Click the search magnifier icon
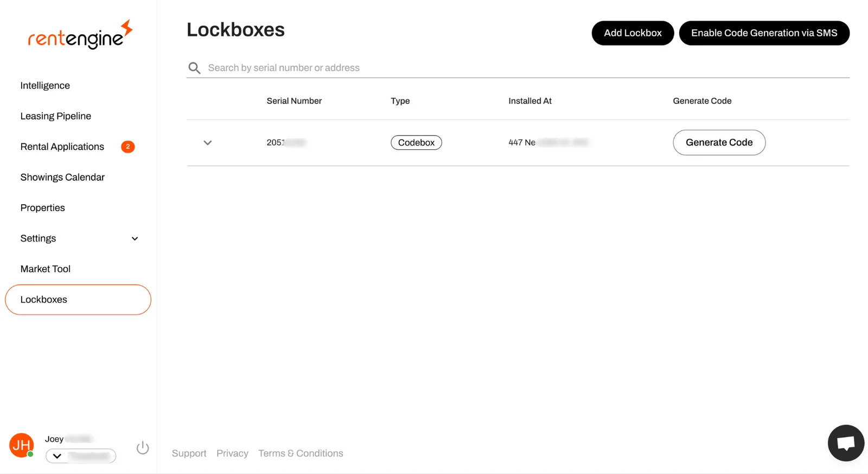 pyautogui.click(x=194, y=67)
